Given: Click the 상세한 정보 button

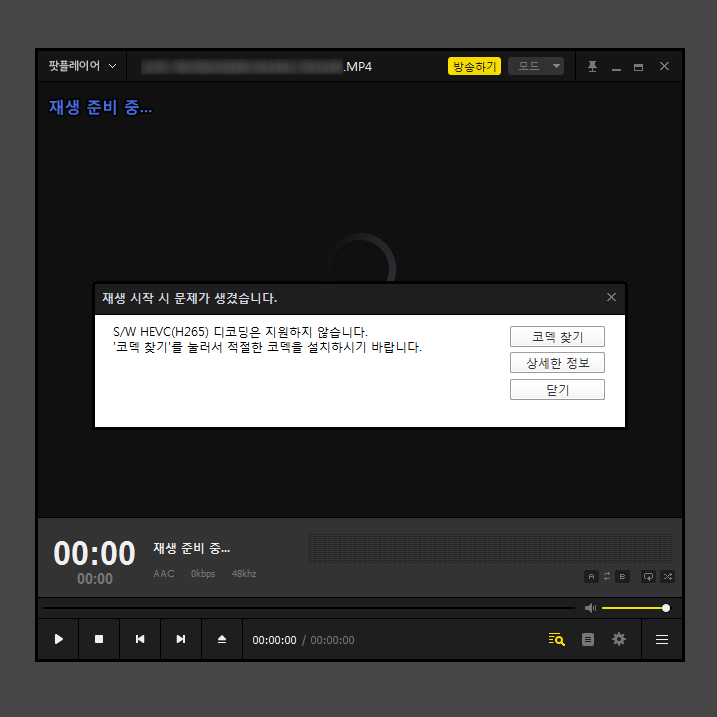Looking at the screenshot, I should click(557, 363).
